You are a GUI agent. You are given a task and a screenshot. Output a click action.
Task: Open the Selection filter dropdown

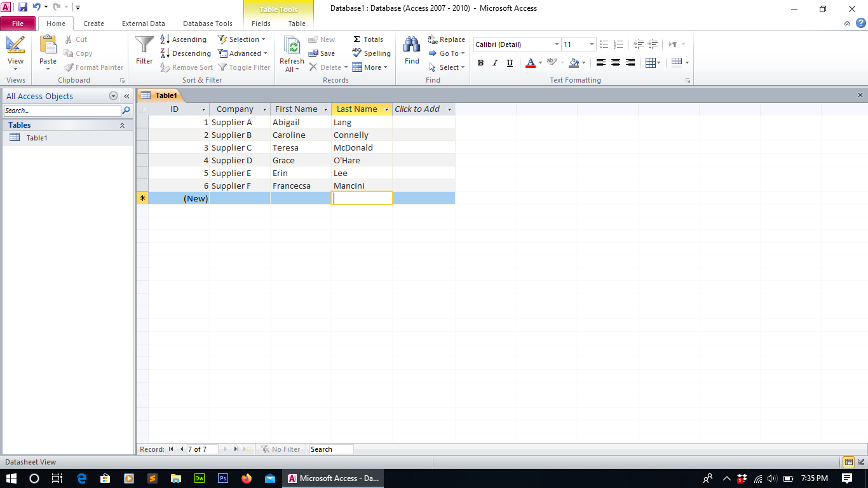coord(243,39)
